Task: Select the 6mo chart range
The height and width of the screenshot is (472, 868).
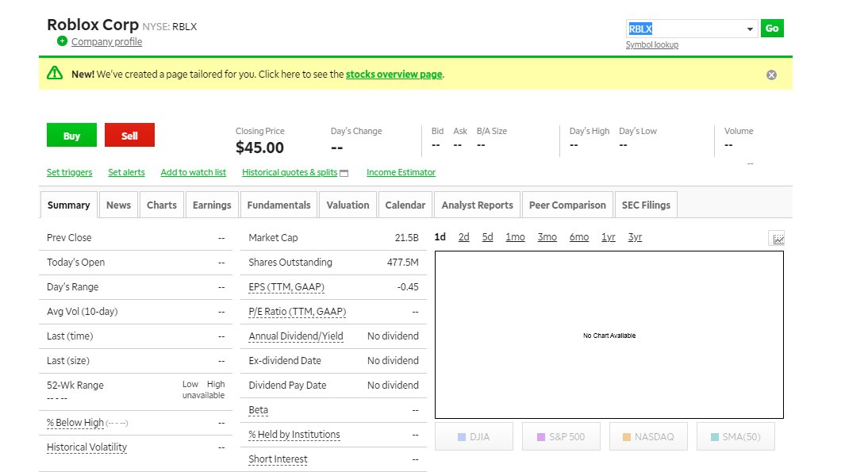Action: 579,237
